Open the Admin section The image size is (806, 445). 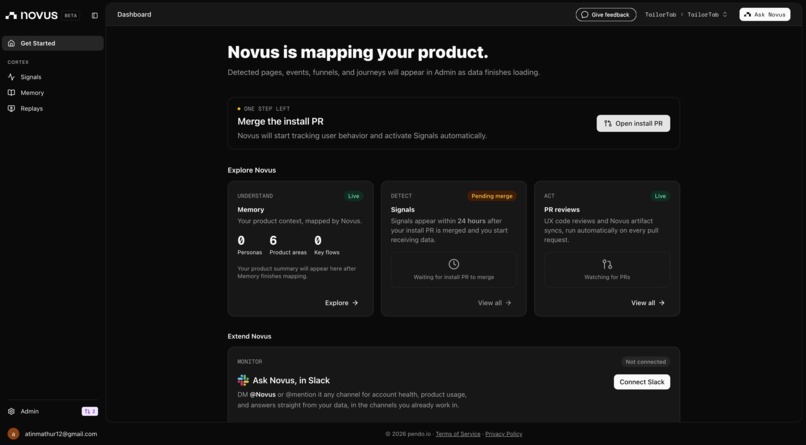tap(29, 411)
